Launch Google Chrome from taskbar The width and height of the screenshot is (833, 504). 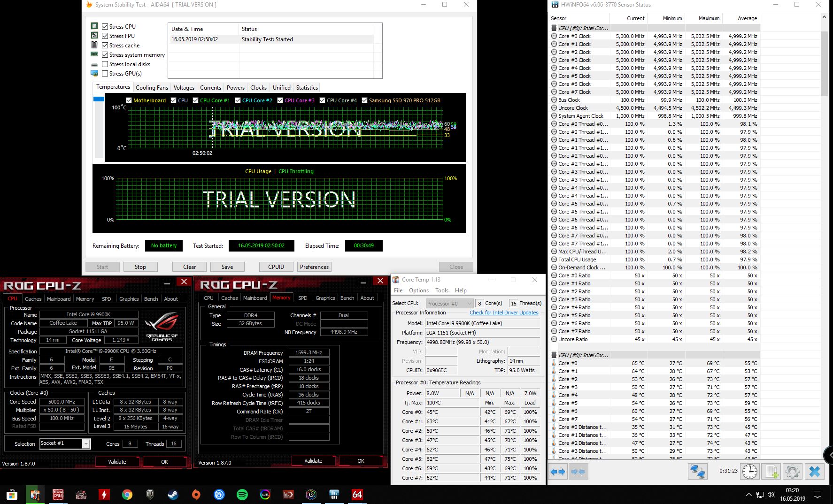(127, 495)
